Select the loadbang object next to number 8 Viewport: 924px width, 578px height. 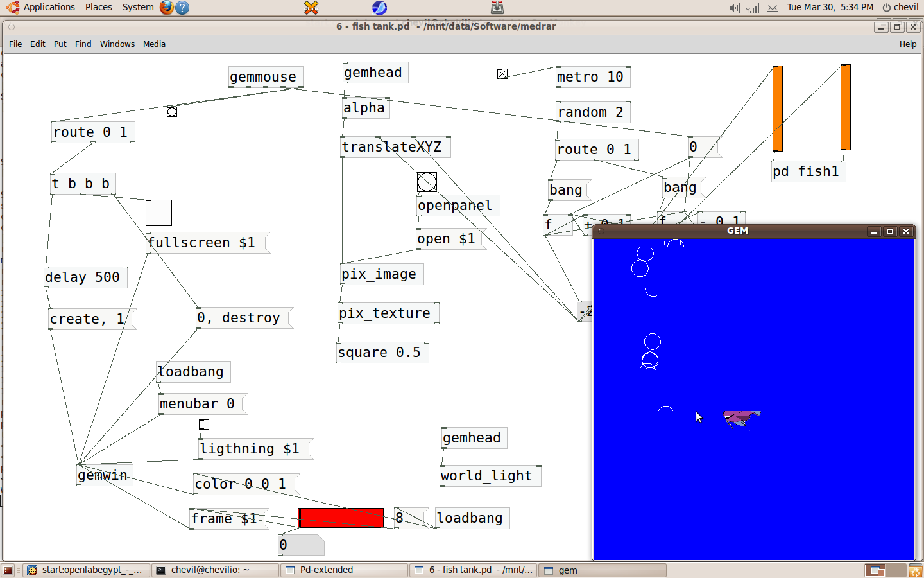(473, 518)
